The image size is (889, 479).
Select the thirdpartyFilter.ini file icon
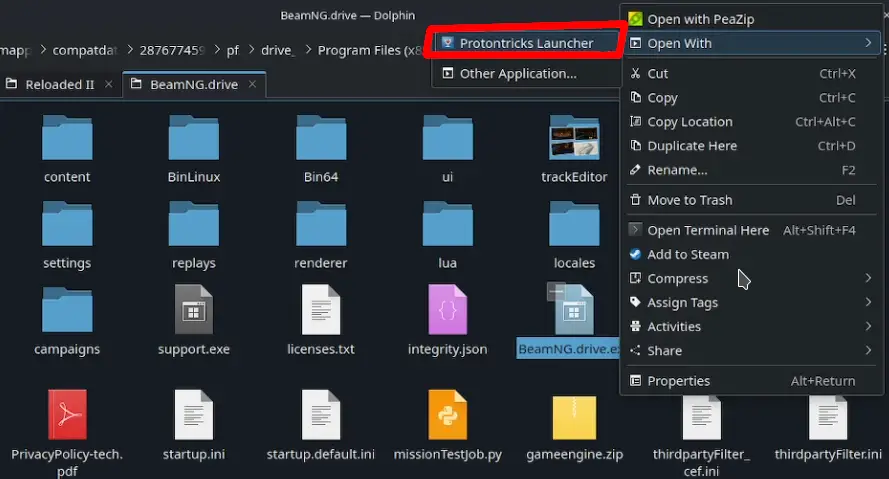point(828,418)
